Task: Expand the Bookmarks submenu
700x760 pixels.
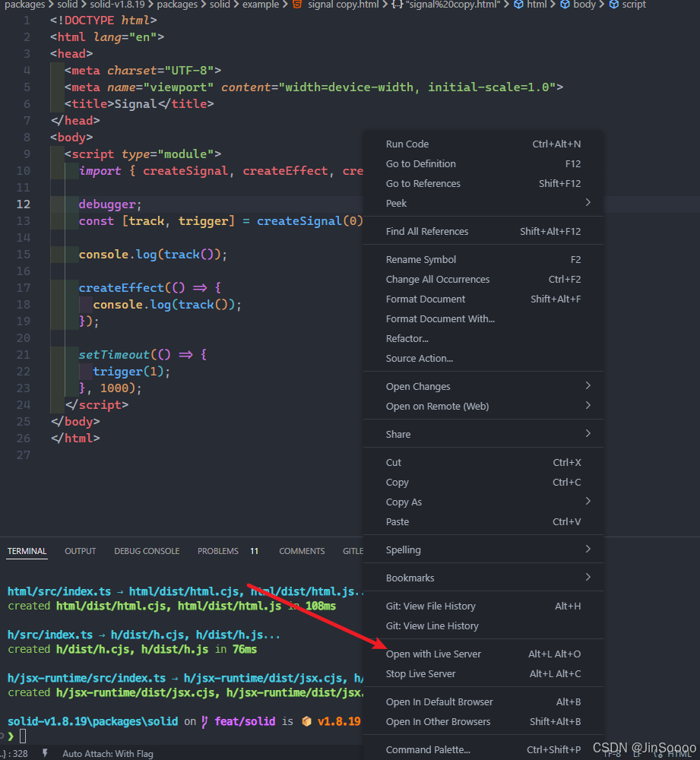Action: pyautogui.click(x=483, y=578)
